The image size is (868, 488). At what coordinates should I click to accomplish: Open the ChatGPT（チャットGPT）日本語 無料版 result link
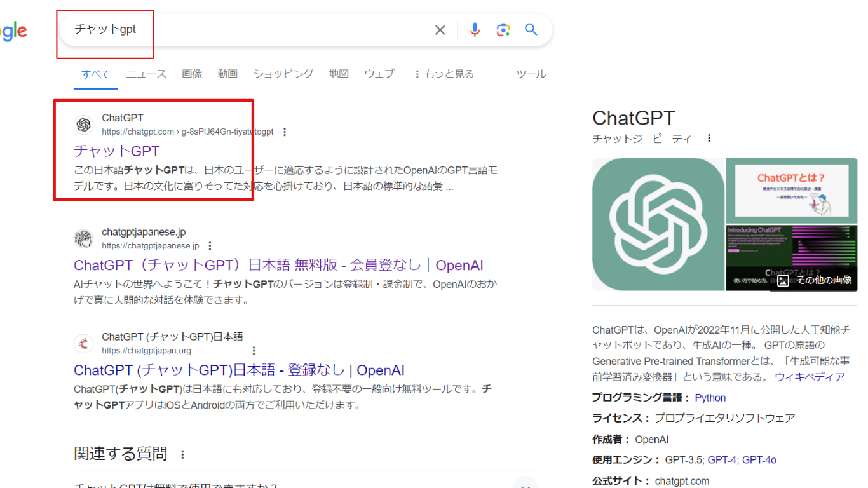tap(278, 265)
